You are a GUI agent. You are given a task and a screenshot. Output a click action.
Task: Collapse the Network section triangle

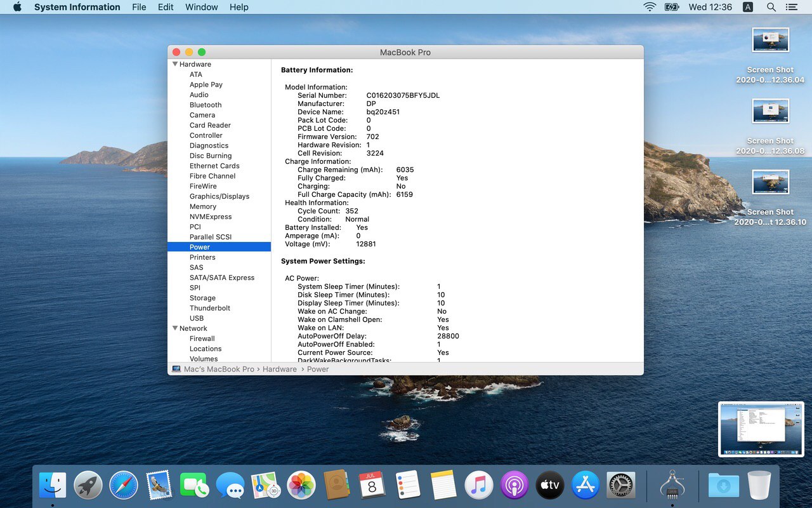point(175,328)
